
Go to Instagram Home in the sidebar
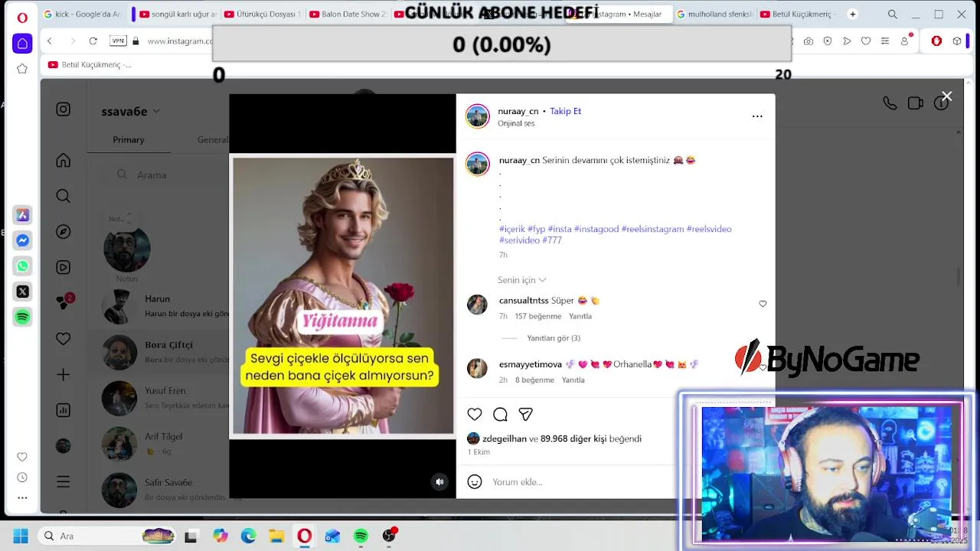64,160
